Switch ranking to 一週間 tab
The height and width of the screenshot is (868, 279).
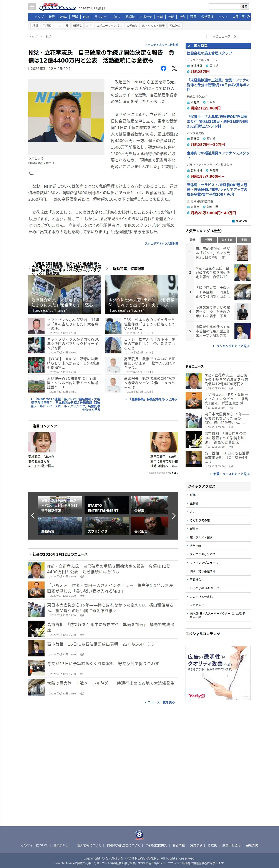[209, 240]
